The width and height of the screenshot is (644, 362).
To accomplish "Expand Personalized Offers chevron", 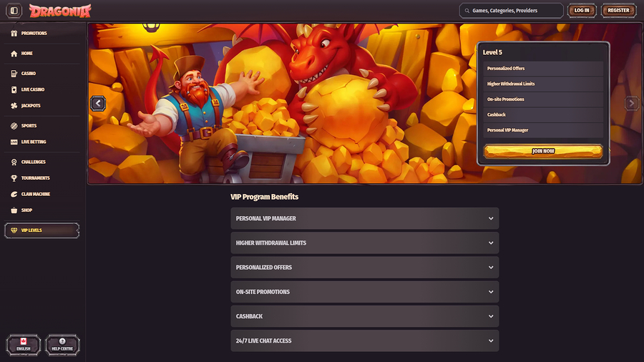I will [491, 268].
